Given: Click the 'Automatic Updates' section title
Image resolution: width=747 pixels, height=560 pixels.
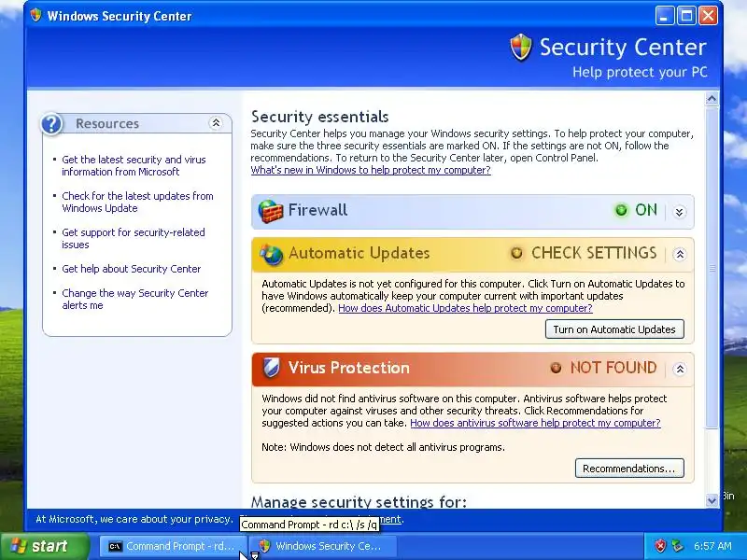Looking at the screenshot, I should click(x=359, y=253).
